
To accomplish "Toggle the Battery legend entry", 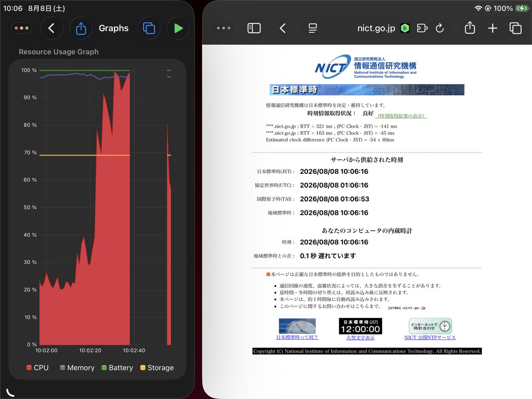I will 117,368.
